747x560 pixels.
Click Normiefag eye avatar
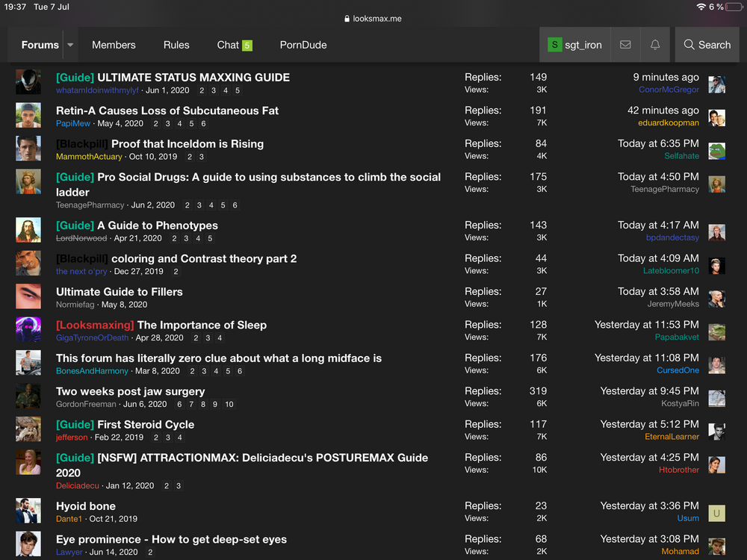click(x=28, y=296)
